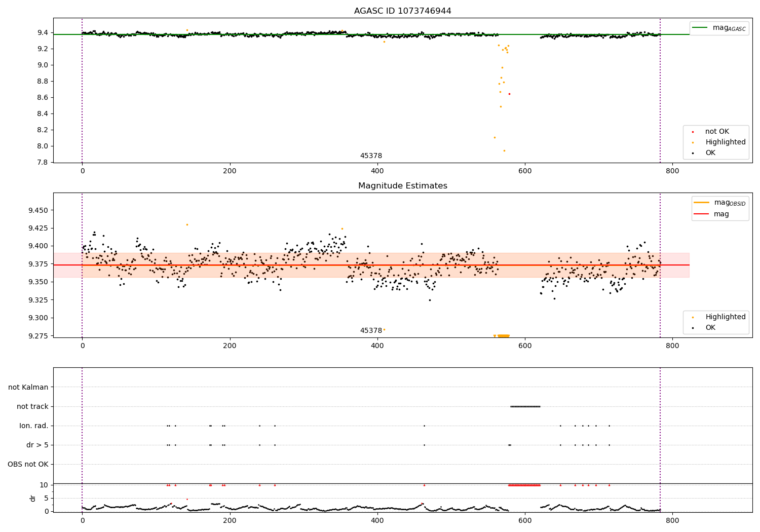Click the lowest orange point near 7.95
The height and width of the screenshot is (532, 760).
504,150
